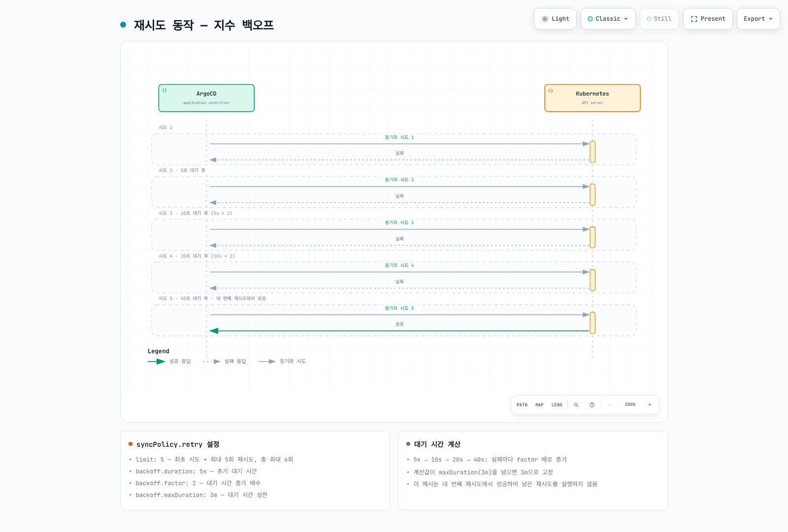
Task: Click the '5s → 10s → 20s → 40s' line
Action: click(490, 460)
